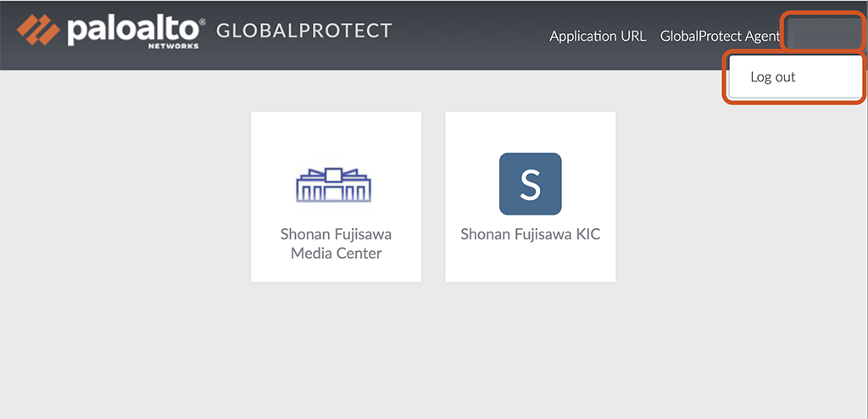Click the orange Palo Alto logo icon

click(39, 30)
